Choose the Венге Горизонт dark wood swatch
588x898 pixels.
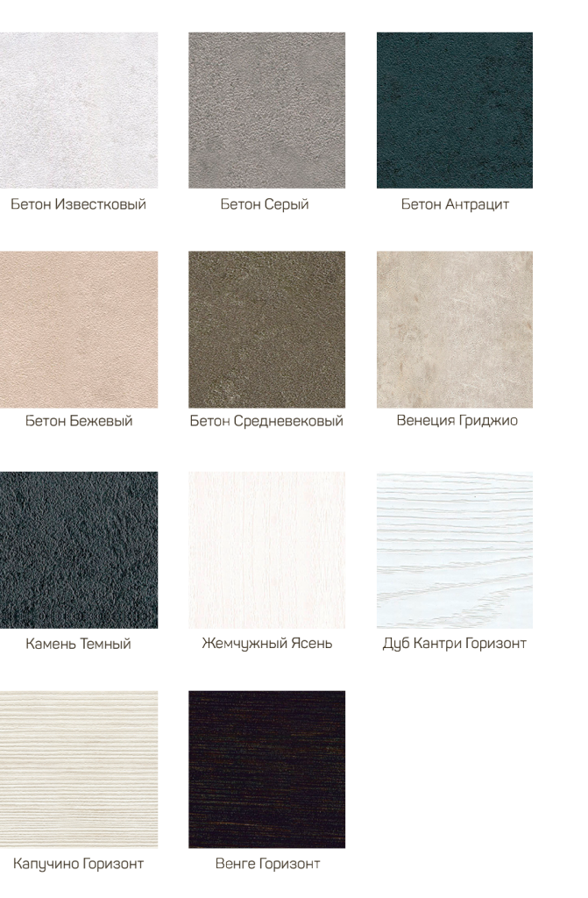pos(266,768)
